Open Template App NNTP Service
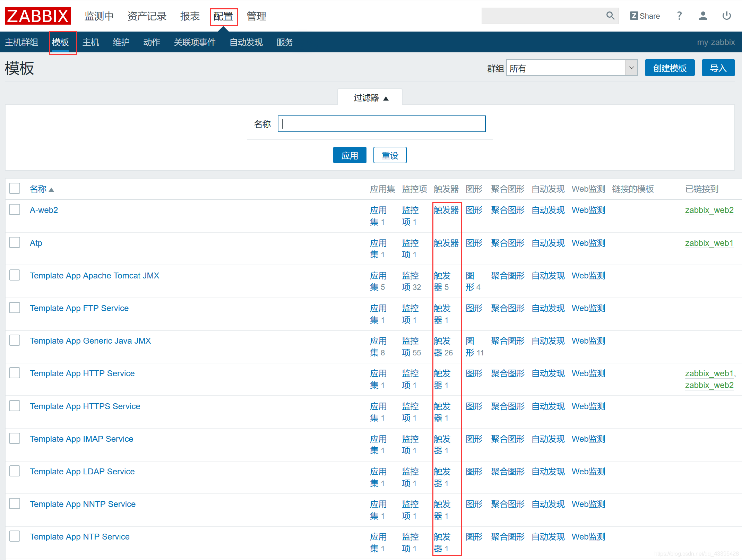This screenshot has height=560, width=742. tap(83, 504)
